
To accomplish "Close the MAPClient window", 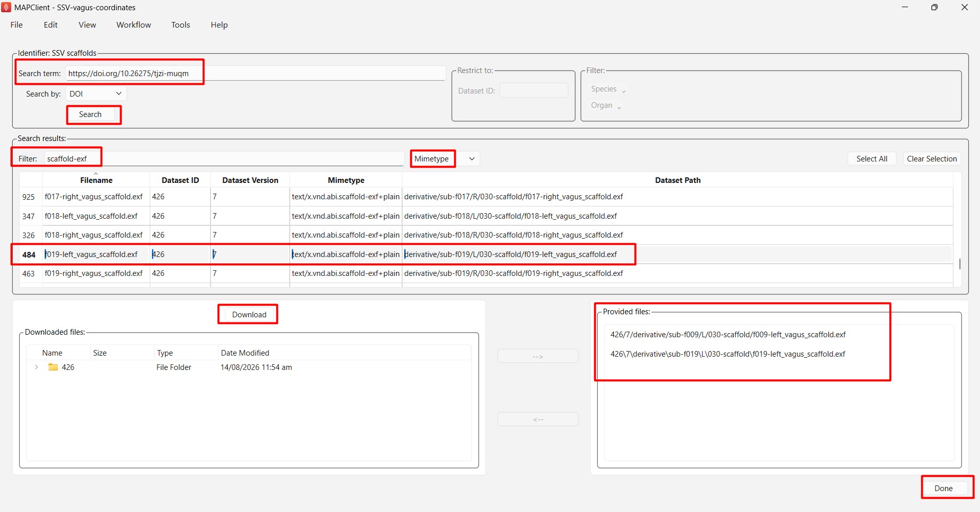I will (965, 7).
